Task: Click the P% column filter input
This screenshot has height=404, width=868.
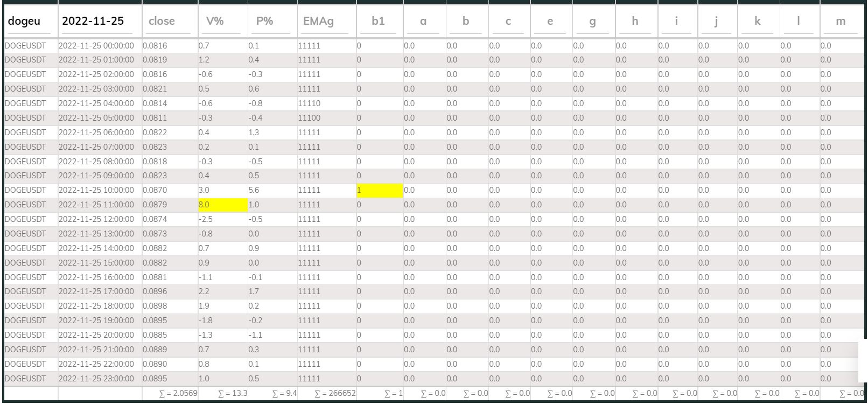Action: [x=272, y=22]
